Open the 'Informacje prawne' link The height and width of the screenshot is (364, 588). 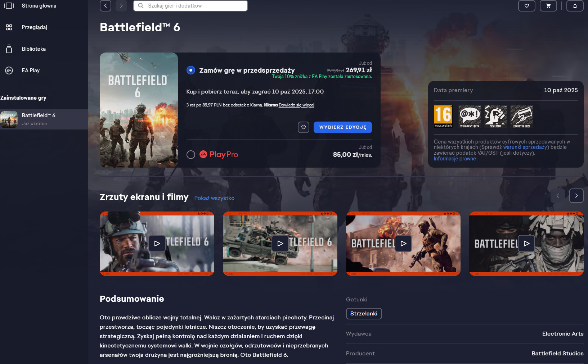point(455,159)
